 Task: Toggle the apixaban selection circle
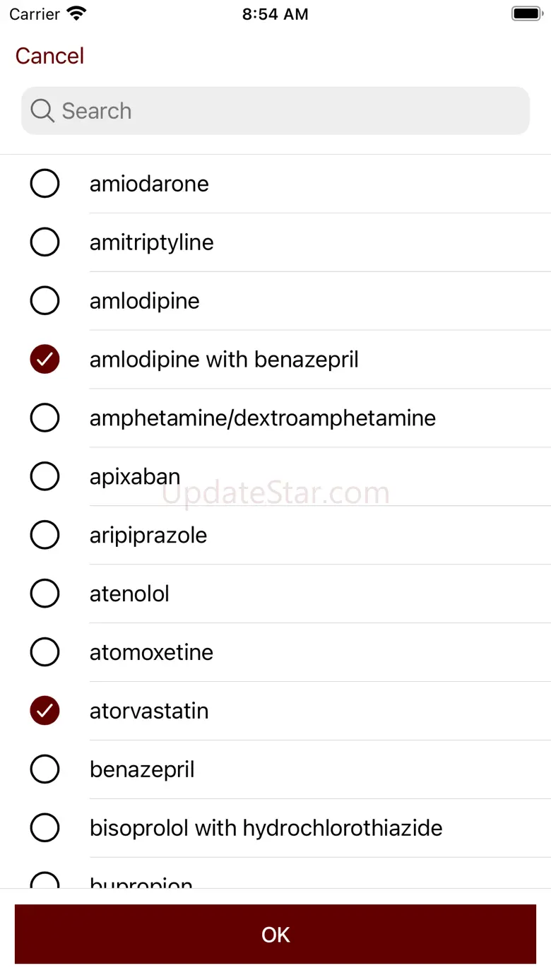45,477
